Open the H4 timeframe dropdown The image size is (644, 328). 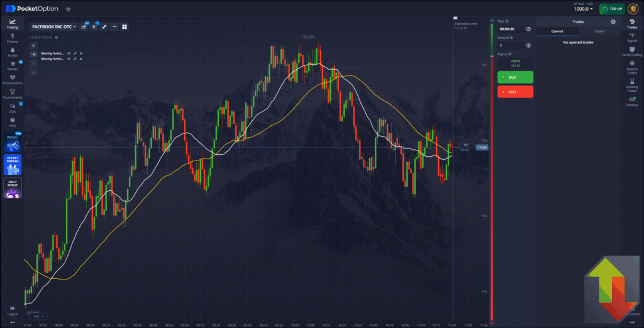(x=38, y=317)
